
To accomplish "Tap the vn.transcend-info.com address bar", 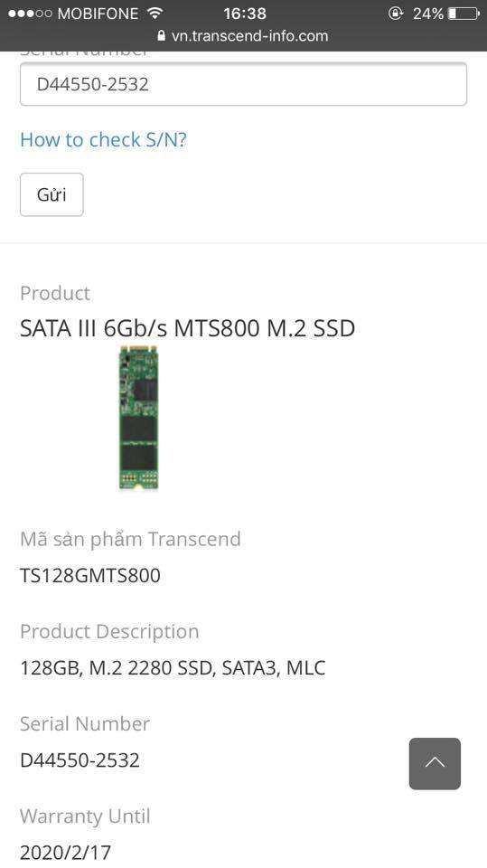I will click(244, 36).
